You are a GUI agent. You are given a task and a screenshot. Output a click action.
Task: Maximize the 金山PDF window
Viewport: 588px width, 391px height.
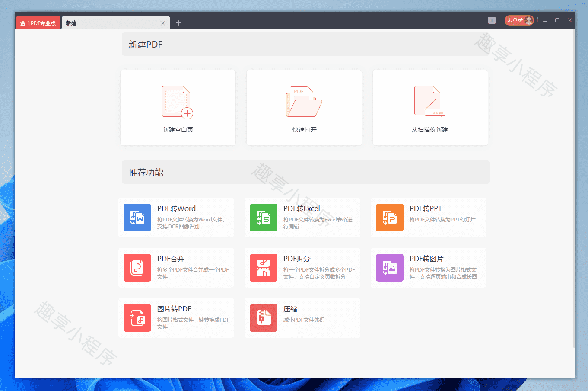click(x=557, y=20)
